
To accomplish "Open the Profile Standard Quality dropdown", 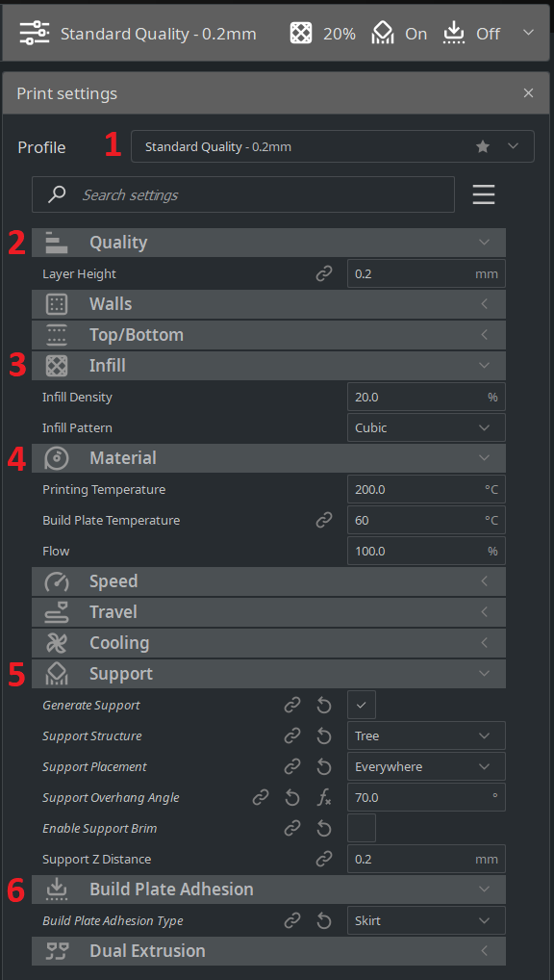I will (332, 146).
